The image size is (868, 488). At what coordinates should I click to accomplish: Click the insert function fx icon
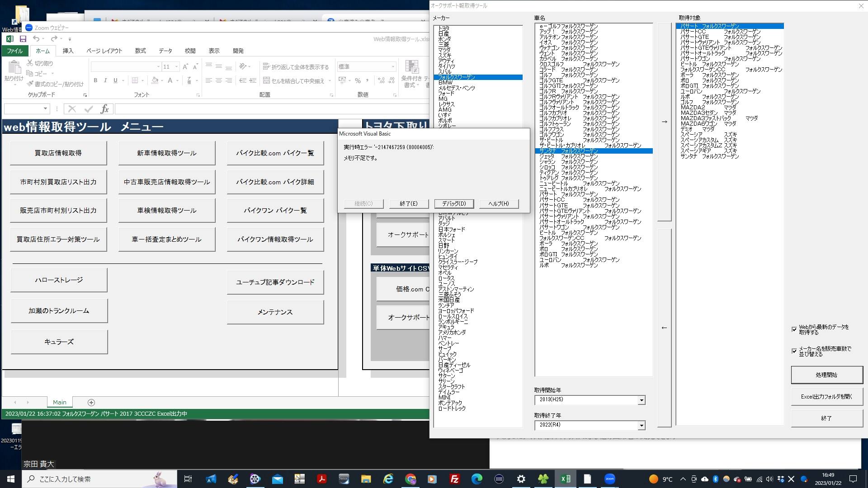click(104, 109)
